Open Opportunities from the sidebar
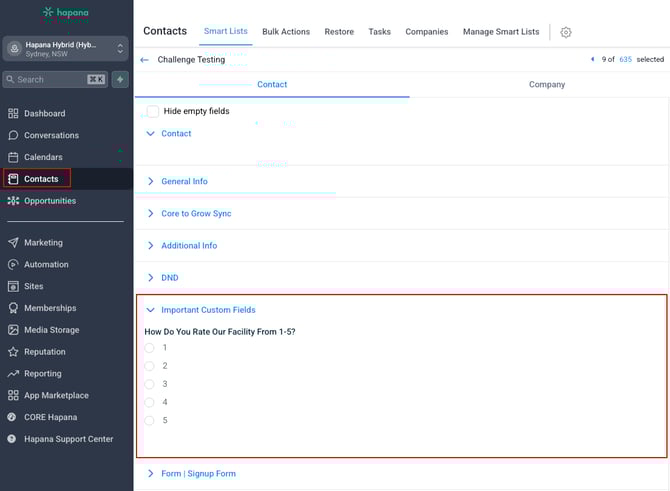 coord(50,201)
